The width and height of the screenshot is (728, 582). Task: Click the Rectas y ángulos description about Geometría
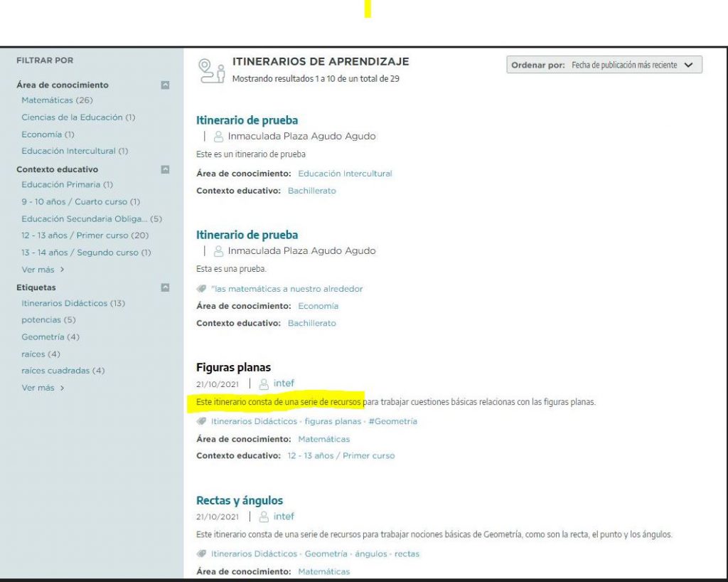tap(434, 534)
